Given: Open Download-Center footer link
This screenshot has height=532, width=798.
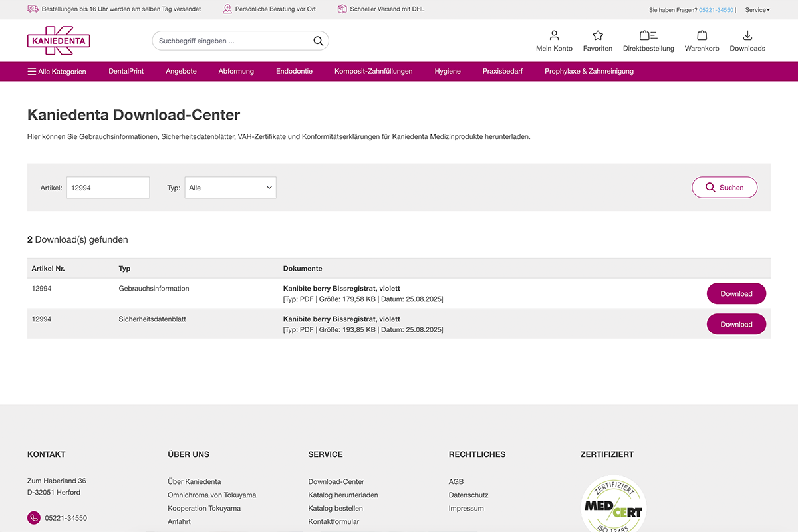Looking at the screenshot, I should coord(336,481).
